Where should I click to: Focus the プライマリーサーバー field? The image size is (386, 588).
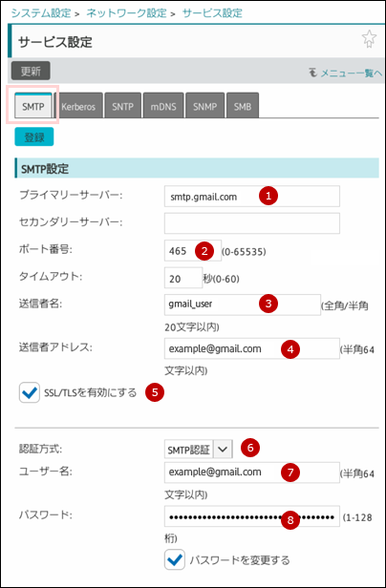(252, 196)
